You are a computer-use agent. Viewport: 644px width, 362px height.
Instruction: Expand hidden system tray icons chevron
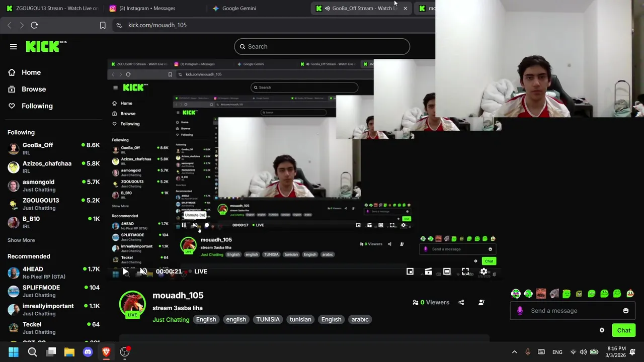pyautogui.click(x=514, y=352)
